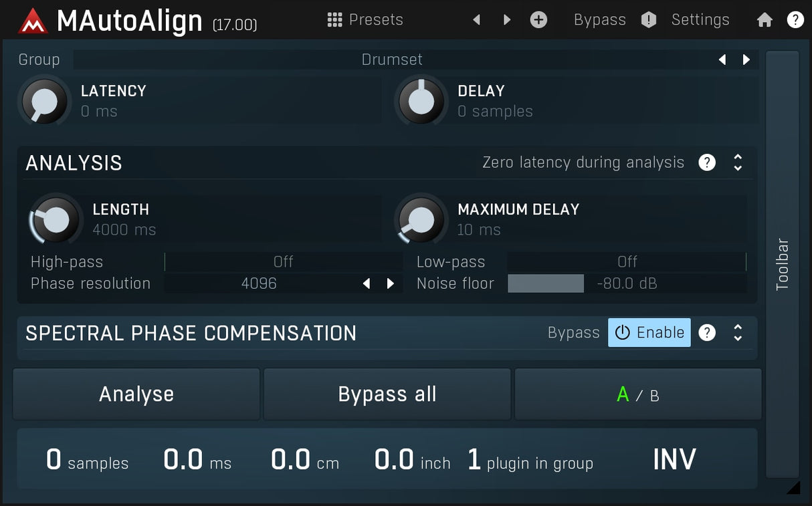Image resolution: width=812 pixels, height=506 pixels.
Task: Toggle phase inversion with the INV control
Action: 674,459
